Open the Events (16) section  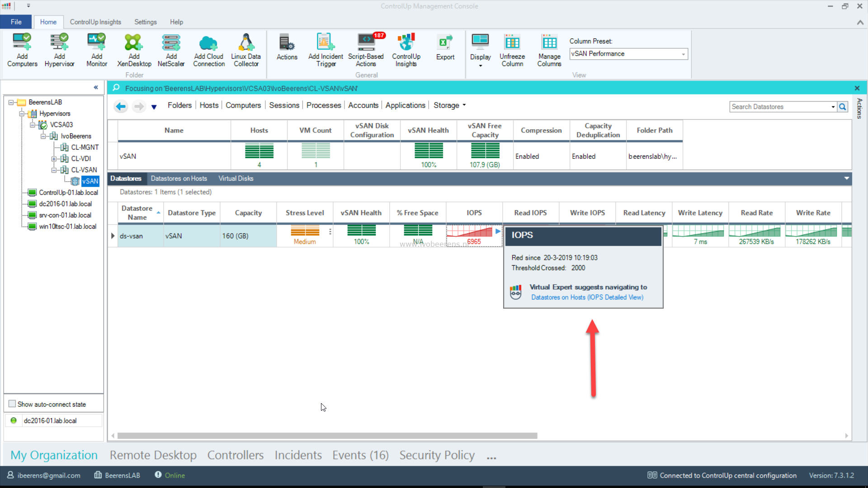[360, 455]
